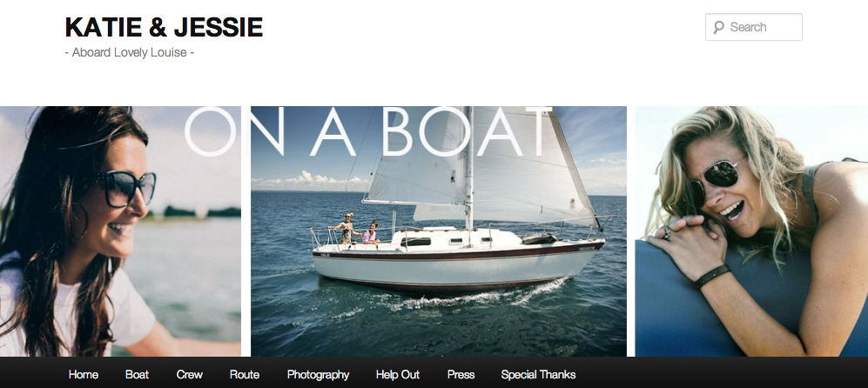Click the magnifying glass search icon
This screenshot has height=388, width=868.
click(718, 27)
